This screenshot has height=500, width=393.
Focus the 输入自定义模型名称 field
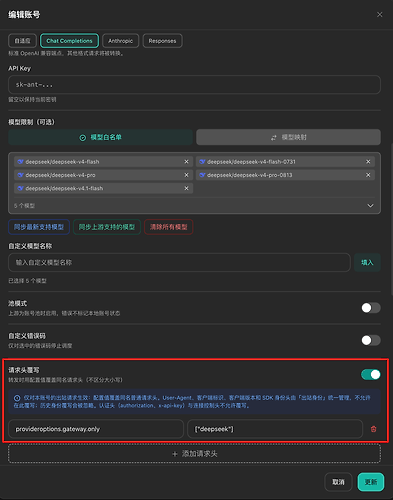point(179,263)
